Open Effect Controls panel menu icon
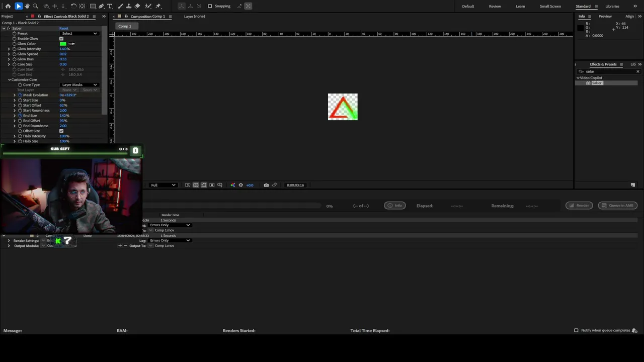 point(94,17)
